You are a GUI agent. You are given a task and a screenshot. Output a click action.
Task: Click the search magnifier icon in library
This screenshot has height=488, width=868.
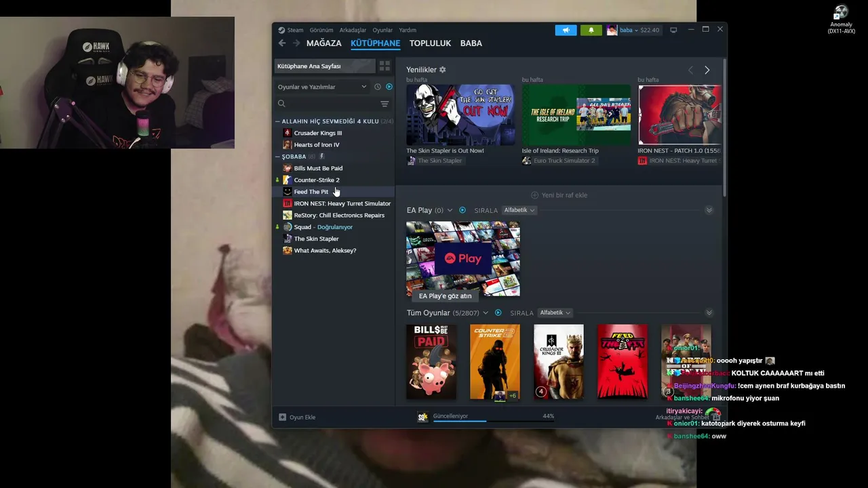(281, 104)
